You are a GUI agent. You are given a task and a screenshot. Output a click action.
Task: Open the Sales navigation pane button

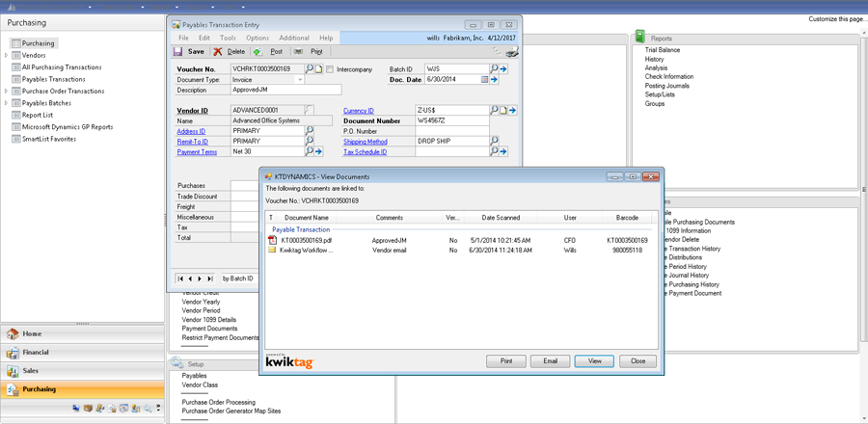[x=82, y=370]
